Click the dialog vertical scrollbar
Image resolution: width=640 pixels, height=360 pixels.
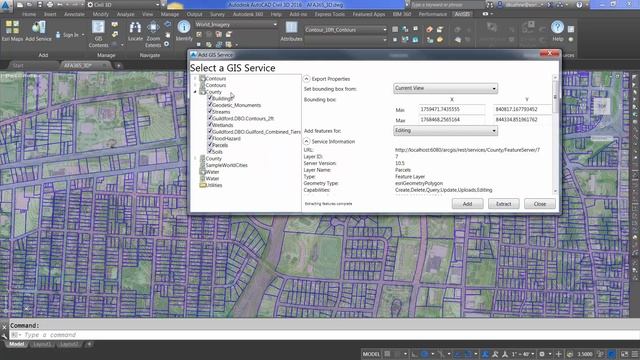pos(555,134)
